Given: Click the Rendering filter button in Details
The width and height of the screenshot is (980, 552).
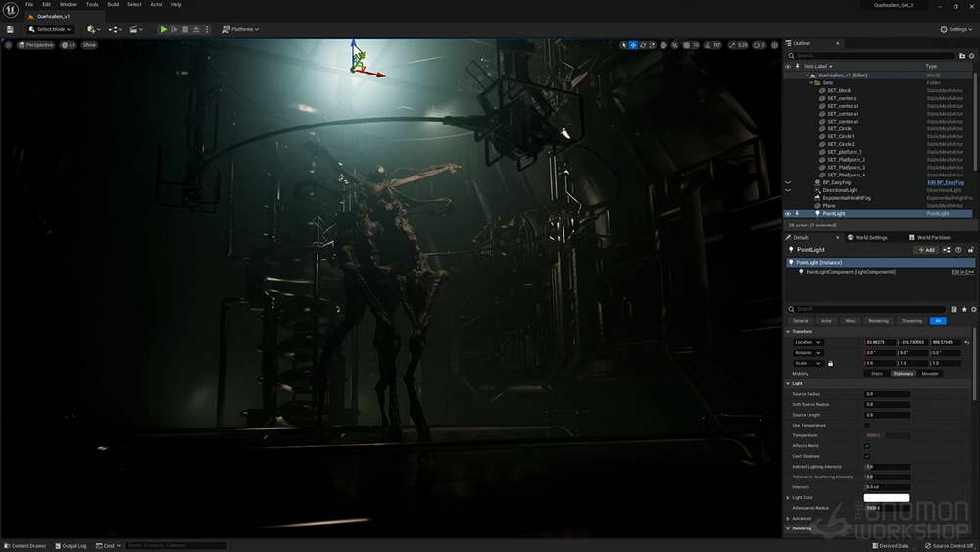Looking at the screenshot, I should pyautogui.click(x=878, y=321).
